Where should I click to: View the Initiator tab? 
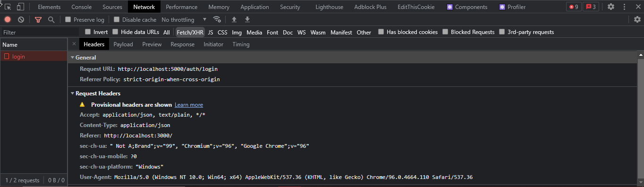coord(213,44)
